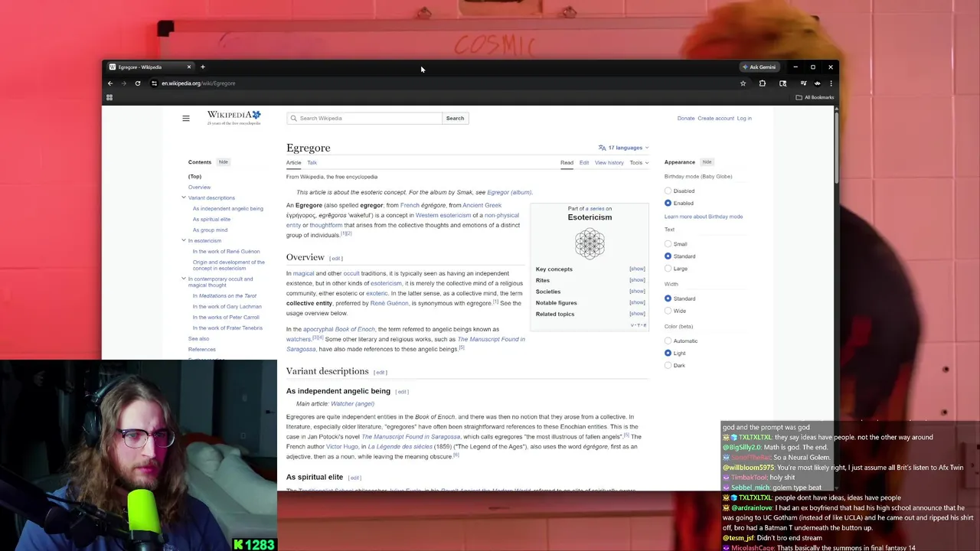Hide the Contents sidebar

point(224,162)
